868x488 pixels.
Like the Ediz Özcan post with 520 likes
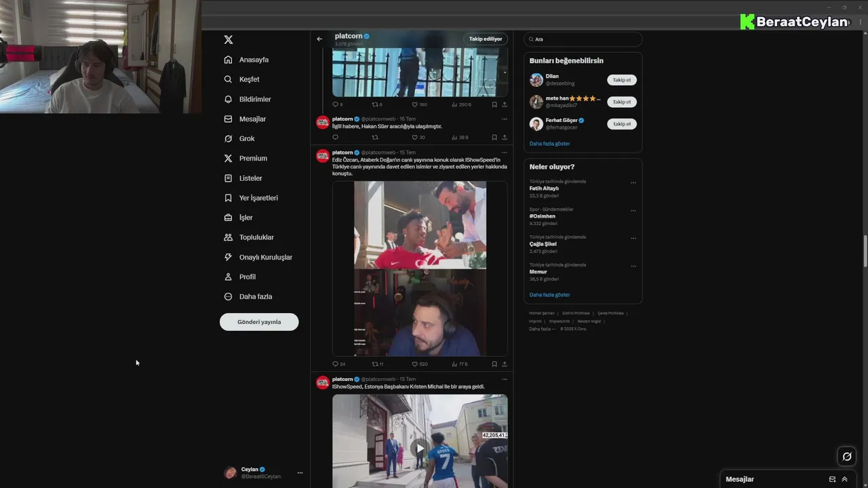[420, 364]
